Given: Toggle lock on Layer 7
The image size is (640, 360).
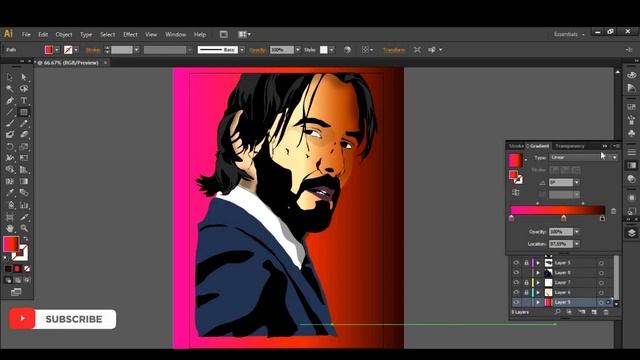Looking at the screenshot, I should click(526, 282).
